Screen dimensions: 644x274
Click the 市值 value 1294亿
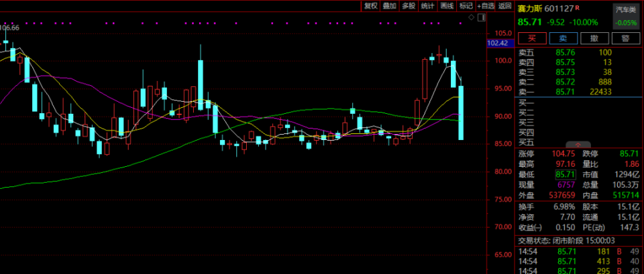tap(627, 174)
